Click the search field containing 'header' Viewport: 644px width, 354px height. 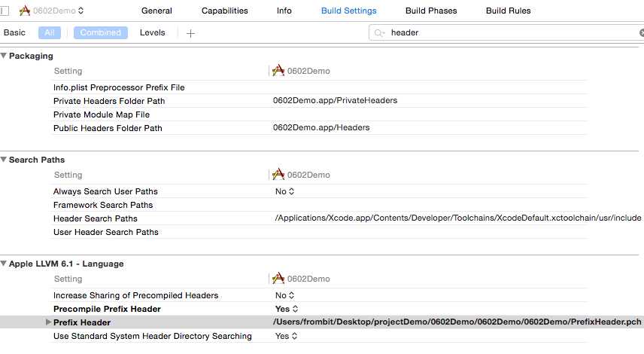pyautogui.click(x=506, y=32)
